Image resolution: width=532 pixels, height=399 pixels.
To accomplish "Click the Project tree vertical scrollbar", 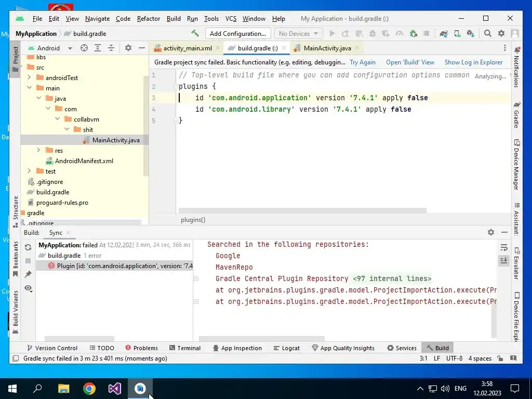I will point(146,126).
